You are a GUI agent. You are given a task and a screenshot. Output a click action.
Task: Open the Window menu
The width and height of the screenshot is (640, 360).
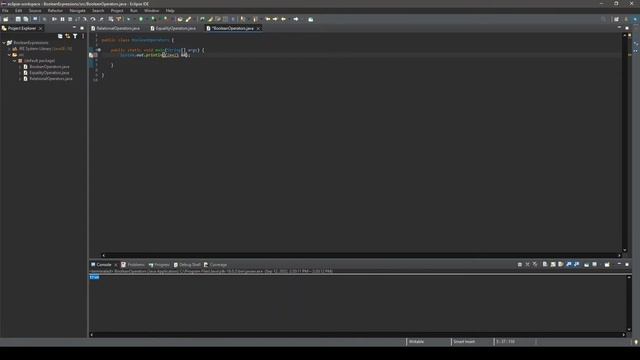pos(151,11)
